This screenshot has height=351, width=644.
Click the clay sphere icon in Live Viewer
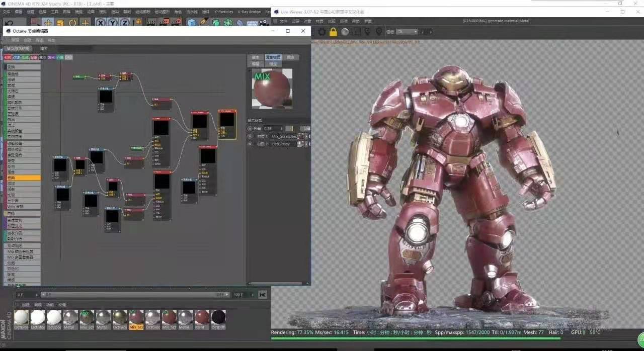pos(345,32)
